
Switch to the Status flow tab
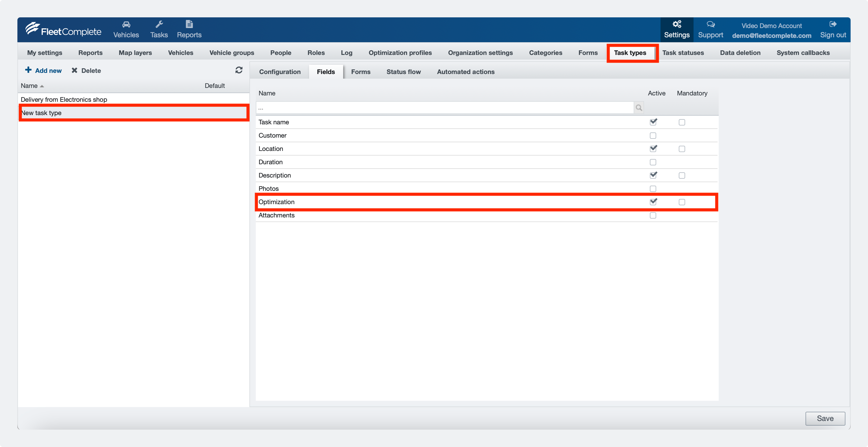[403, 72]
